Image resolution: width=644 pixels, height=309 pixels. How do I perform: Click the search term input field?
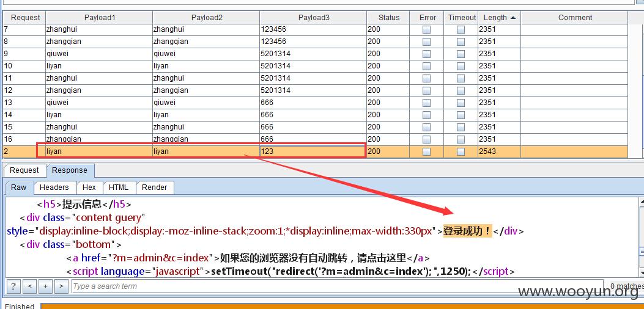coord(337,286)
